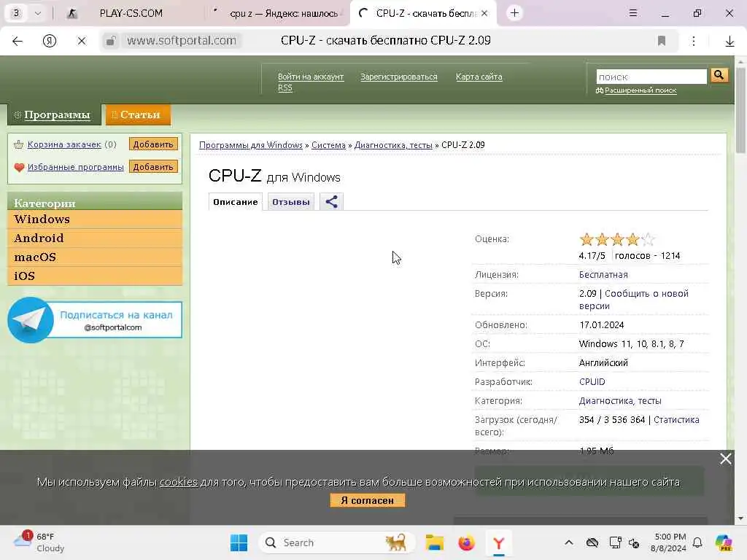Open the Copilot icon in the taskbar
747x560 pixels.
tap(724, 542)
